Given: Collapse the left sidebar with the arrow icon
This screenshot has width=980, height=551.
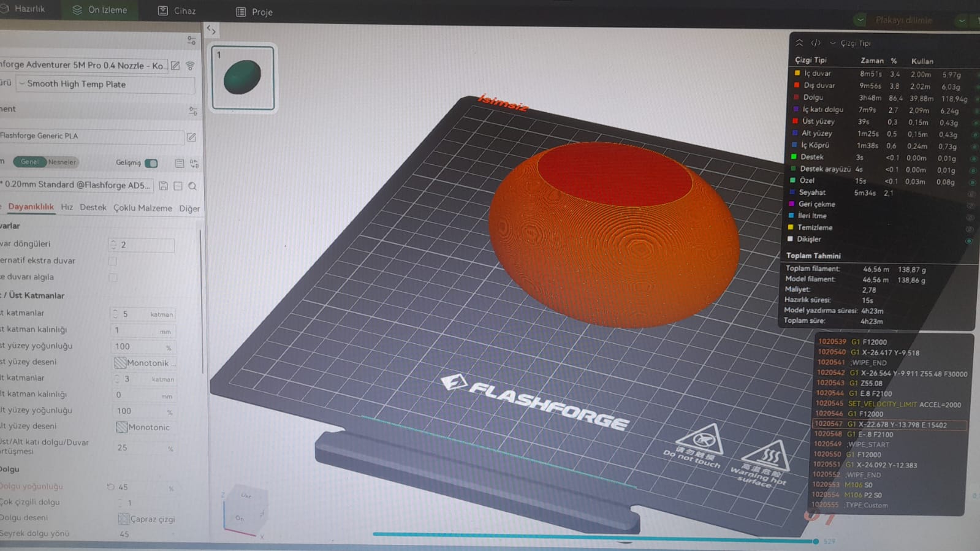Looking at the screenshot, I should click(211, 29).
